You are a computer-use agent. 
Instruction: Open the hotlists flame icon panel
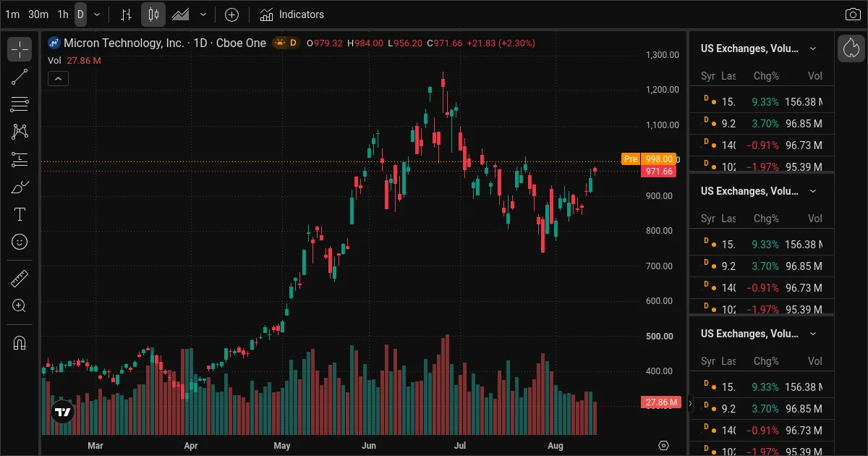851,48
